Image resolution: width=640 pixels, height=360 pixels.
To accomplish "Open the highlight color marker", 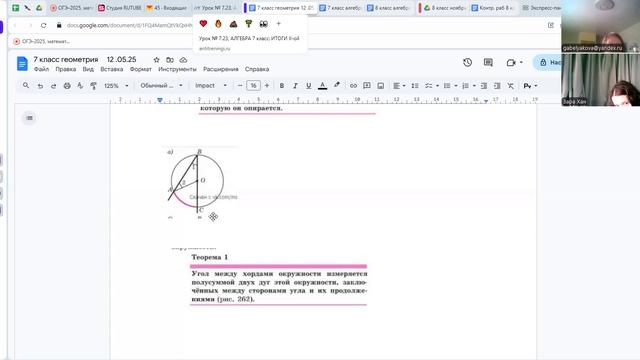I will [337, 86].
